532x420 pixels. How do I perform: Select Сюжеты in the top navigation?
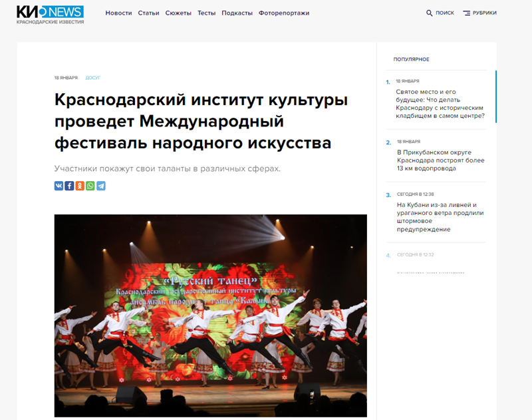tap(178, 13)
